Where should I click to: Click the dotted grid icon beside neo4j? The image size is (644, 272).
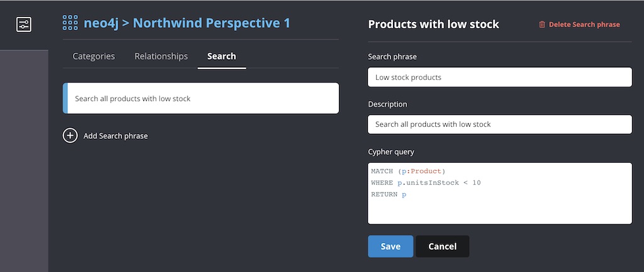70,23
